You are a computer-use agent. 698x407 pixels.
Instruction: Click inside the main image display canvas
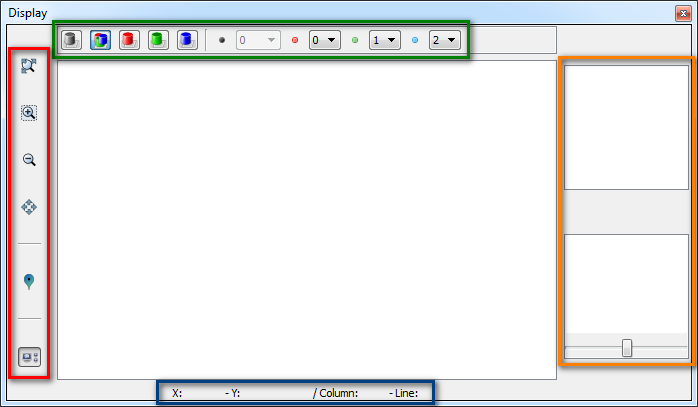pos(306,220)
